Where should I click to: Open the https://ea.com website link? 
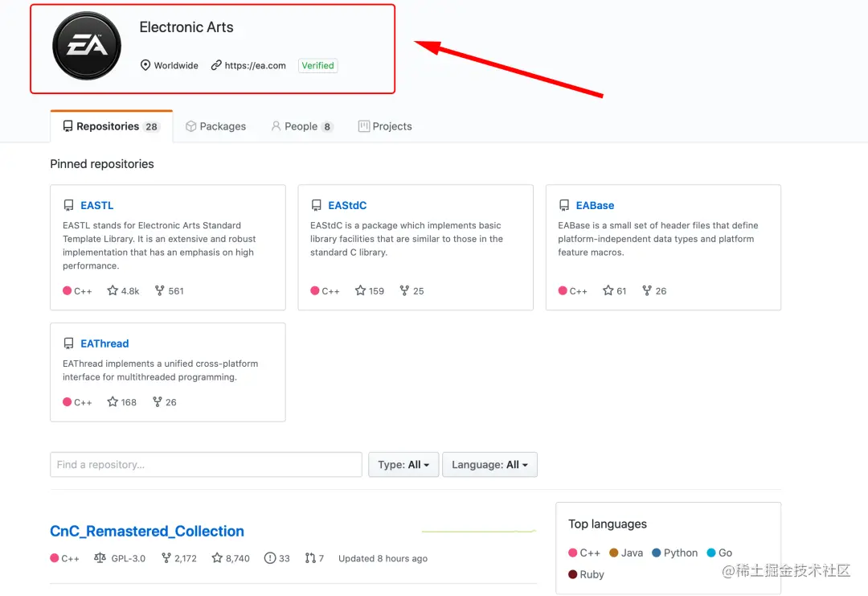[256, 65]
